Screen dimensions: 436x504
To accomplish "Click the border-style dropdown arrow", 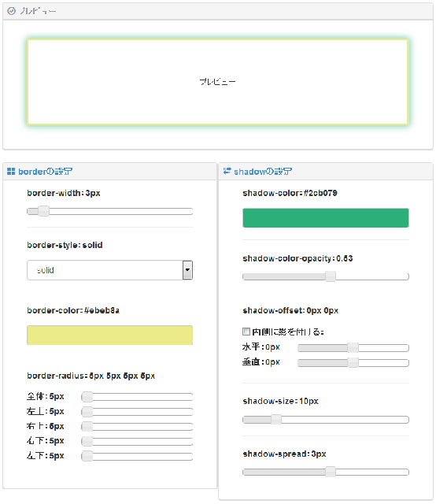I will [187, 270].
